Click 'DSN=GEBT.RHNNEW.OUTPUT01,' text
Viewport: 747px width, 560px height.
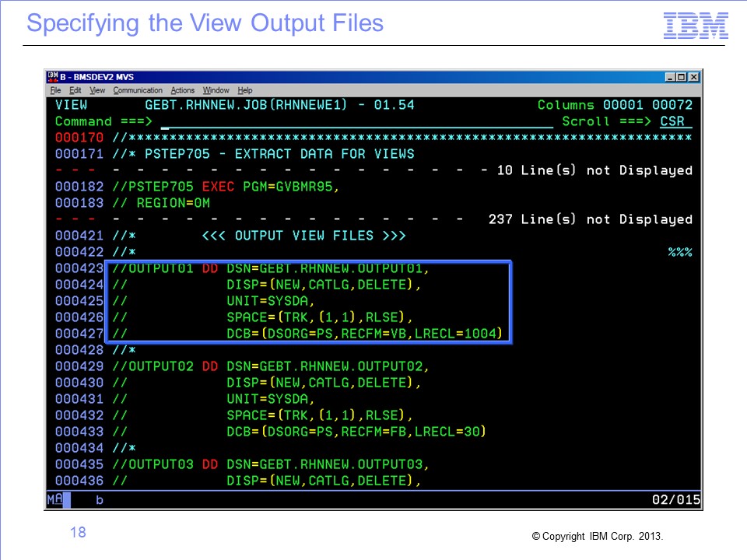pyautogui.click(x=328, y=268)
